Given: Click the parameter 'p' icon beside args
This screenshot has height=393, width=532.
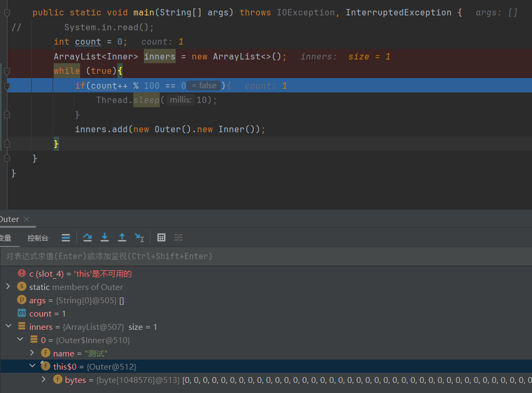Looking at the screenshot, I should click(22, 300).
